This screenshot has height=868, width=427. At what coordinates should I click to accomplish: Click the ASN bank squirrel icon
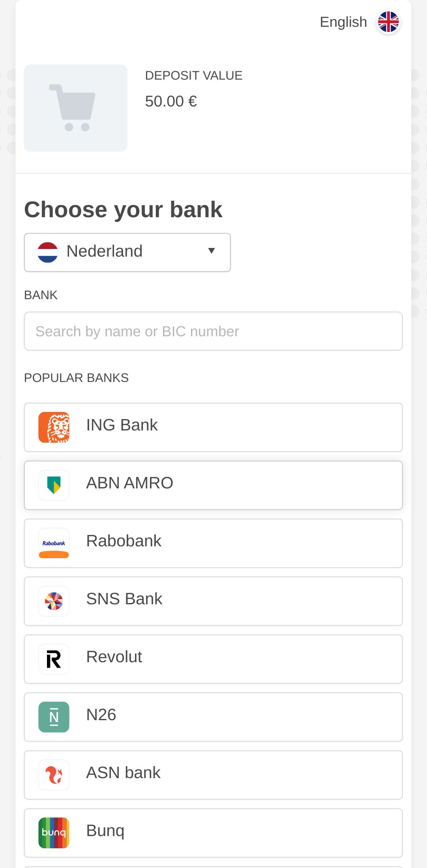tap(54, 775)
